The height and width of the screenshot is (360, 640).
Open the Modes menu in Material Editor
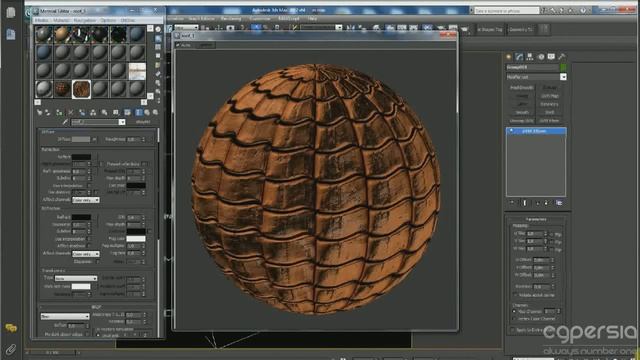[42, 20]
